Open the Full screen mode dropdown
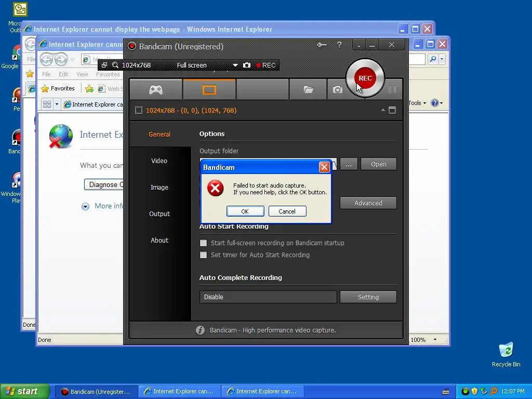Screen dimensions: 532x399 [x=235, y=65]
